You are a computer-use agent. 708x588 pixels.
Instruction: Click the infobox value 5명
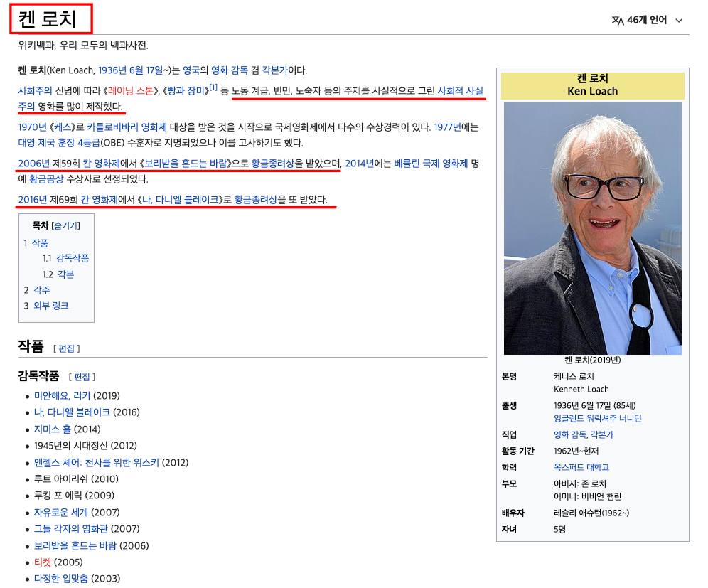point(559,529)
